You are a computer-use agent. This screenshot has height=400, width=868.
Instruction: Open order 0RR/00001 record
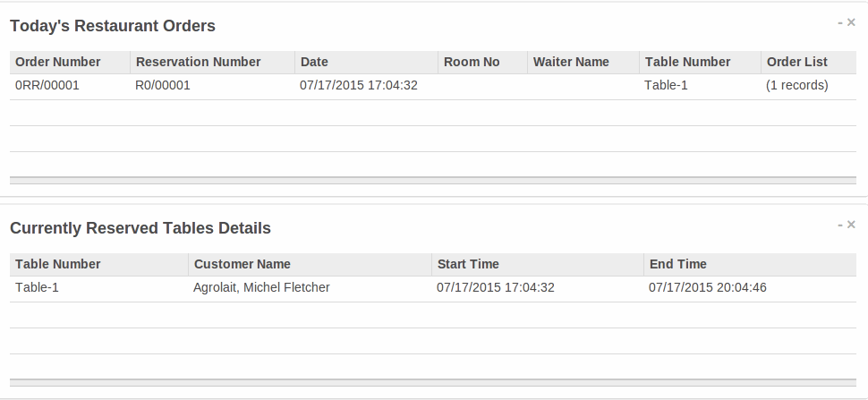pyautogui.click(x=47, y=86)
